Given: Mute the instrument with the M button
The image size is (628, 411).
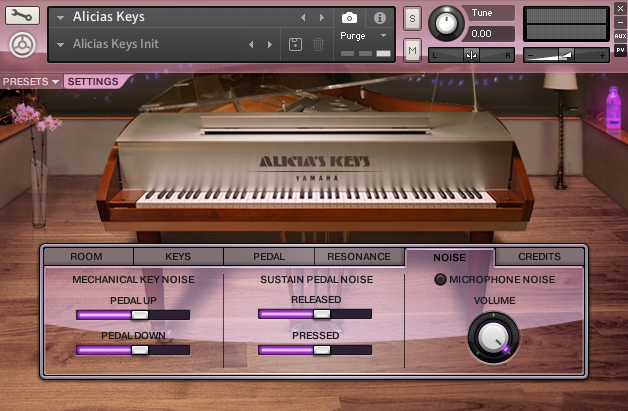Looking at the screenshot, I should pyautogui.click(x=412, y=50).
